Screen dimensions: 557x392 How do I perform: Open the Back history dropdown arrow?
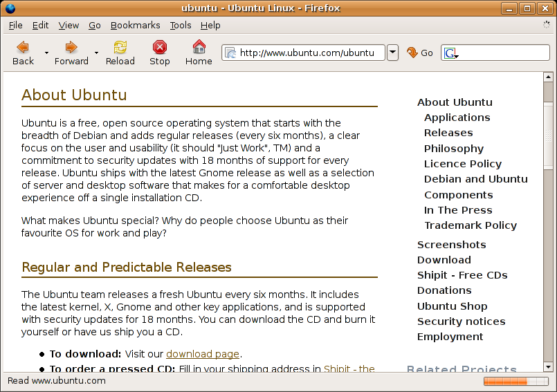pos(46,53)
